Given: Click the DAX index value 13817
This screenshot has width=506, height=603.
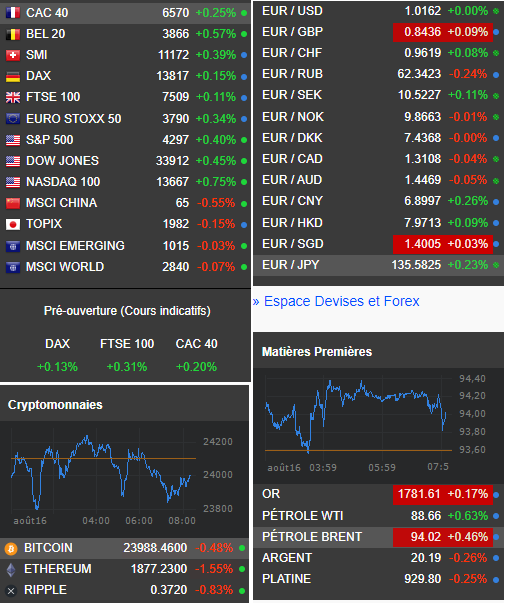Looking at the screenshot, I should (173, 76).
